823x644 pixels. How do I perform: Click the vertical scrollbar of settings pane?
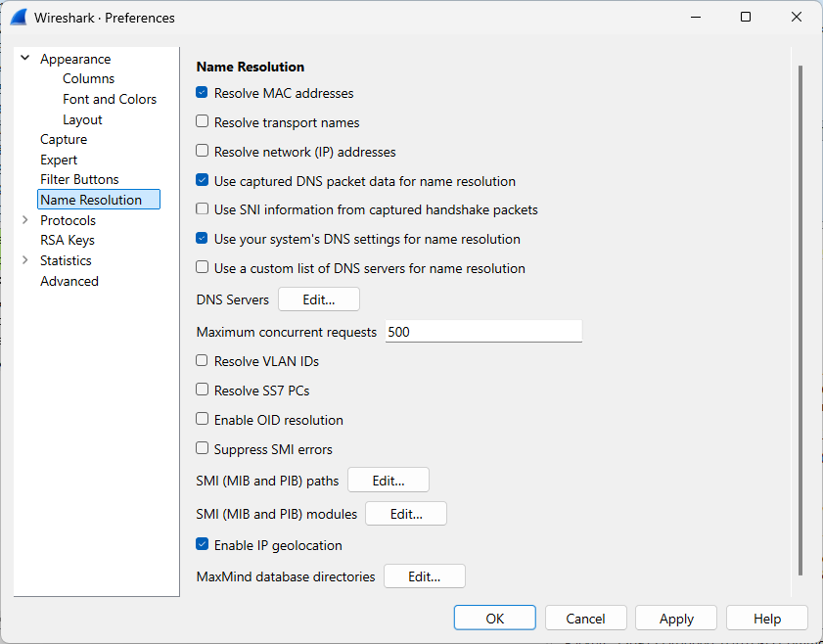(x=800, y=320)
